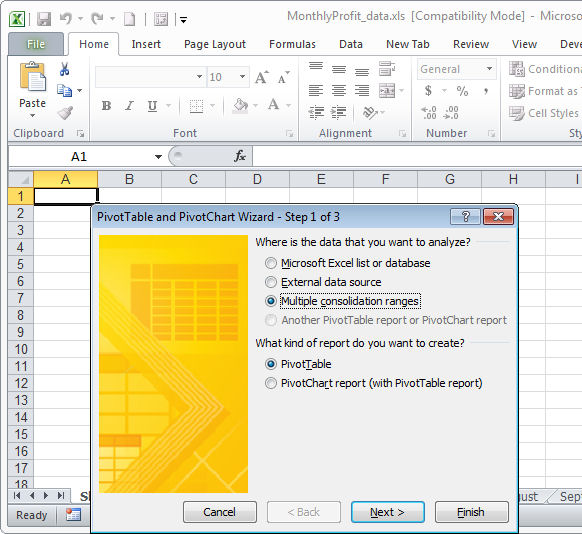The width and height of the screenshot is (582, 534).
Task: Open the font name dropdown
Action: 199,77
